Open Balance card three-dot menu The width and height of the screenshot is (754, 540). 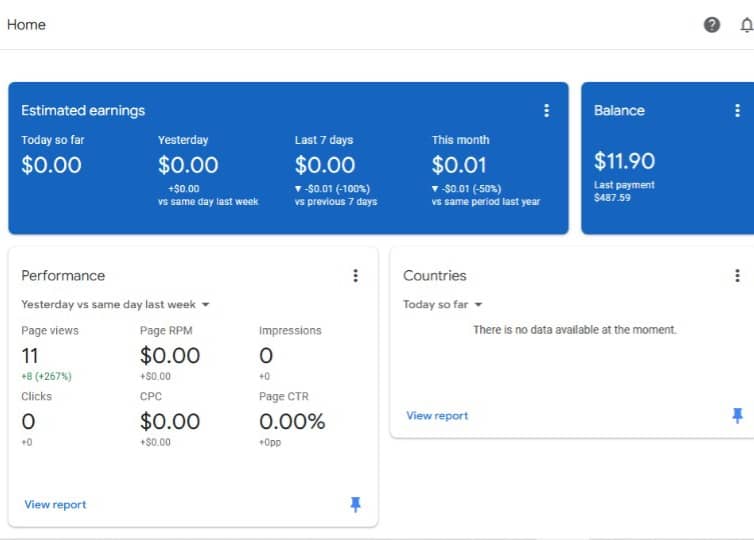738,111
